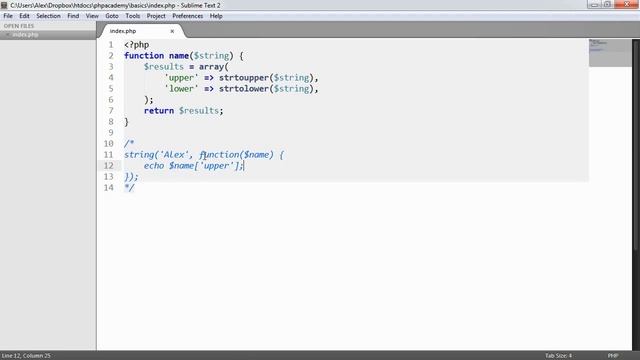This screenshot has height=360, width=640.
Task: Open the Goto menu
Action: [x=112, y=16]
